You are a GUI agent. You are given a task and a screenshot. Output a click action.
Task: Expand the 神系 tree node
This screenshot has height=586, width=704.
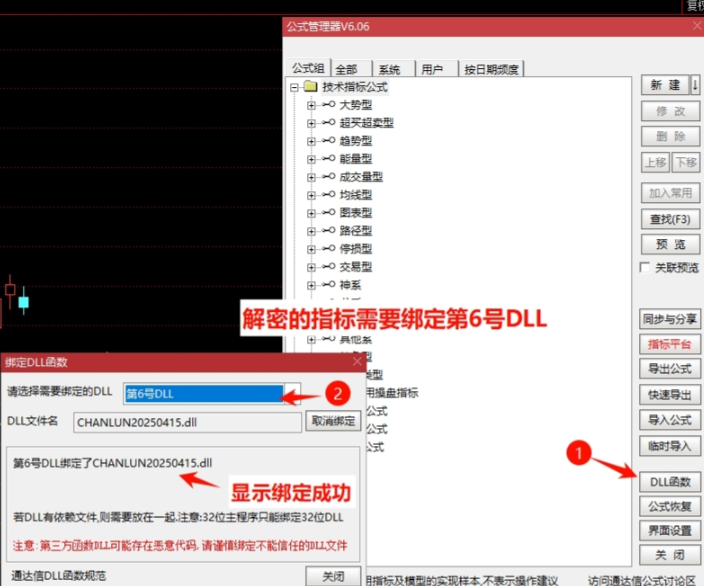pyautogui.click(x=311, y=285)
